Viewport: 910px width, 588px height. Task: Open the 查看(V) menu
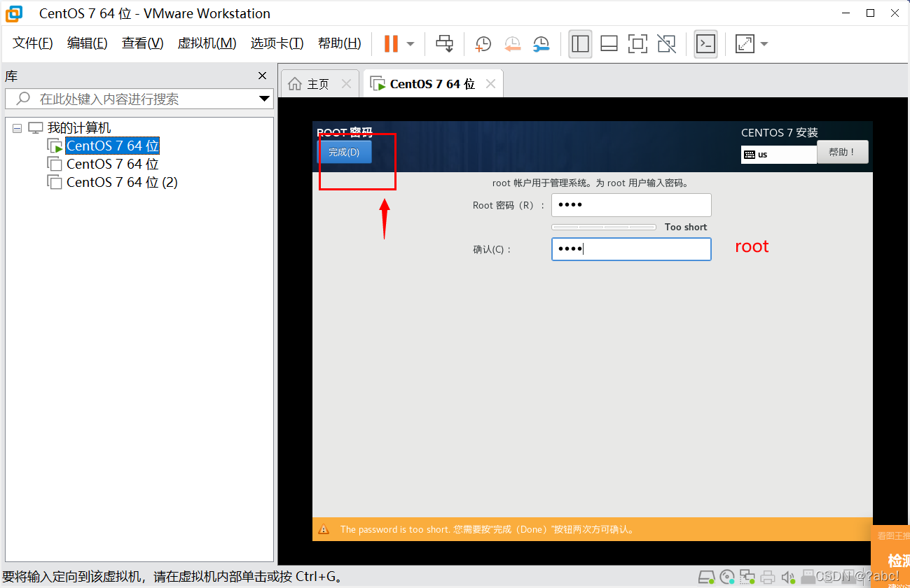[x=142, y=43]
